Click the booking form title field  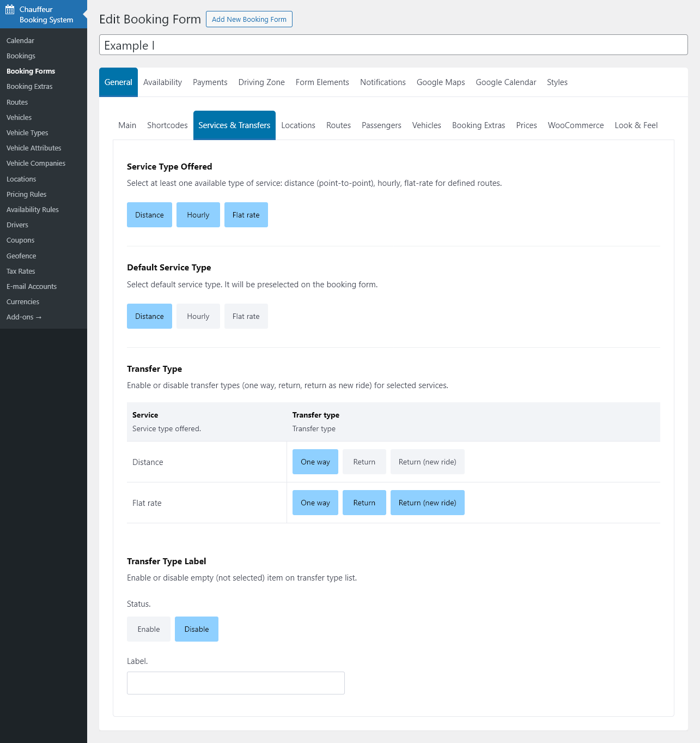(393, 45)
